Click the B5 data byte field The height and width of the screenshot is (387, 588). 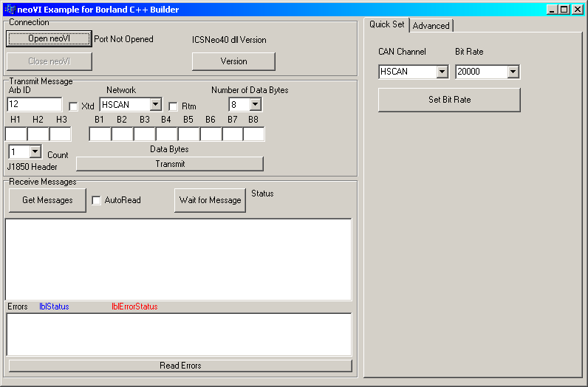pyautogui.click(x=188, y=134)
